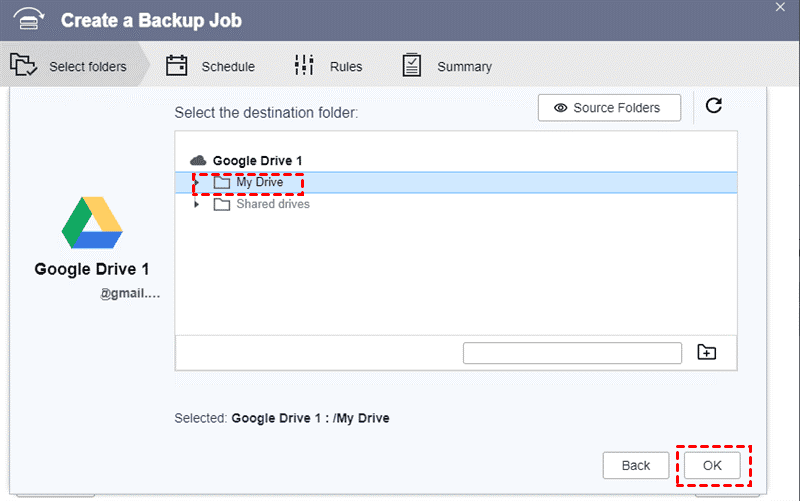Image resolution: width=800 pixels, height=501 pixels.
Task: Show Source Folders with the eye button
Action: coord(609,107)
